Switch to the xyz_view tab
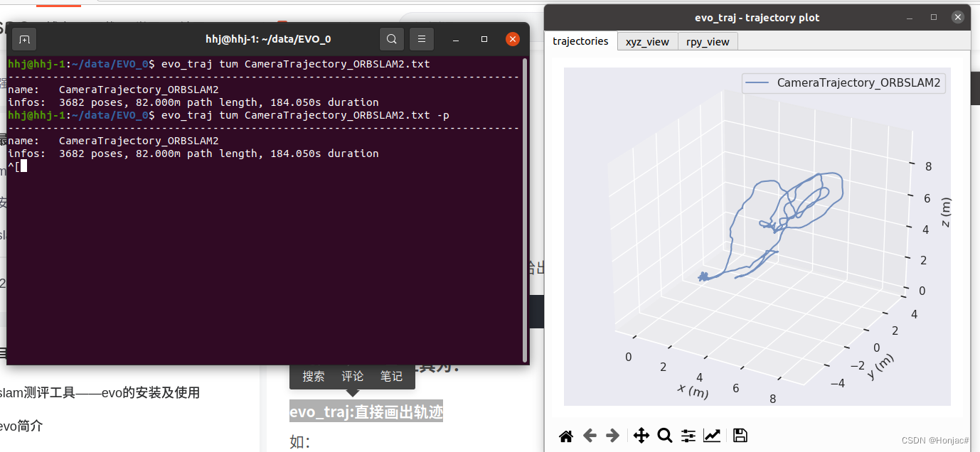This screenshot has width=980, height=452. (647, 41)
